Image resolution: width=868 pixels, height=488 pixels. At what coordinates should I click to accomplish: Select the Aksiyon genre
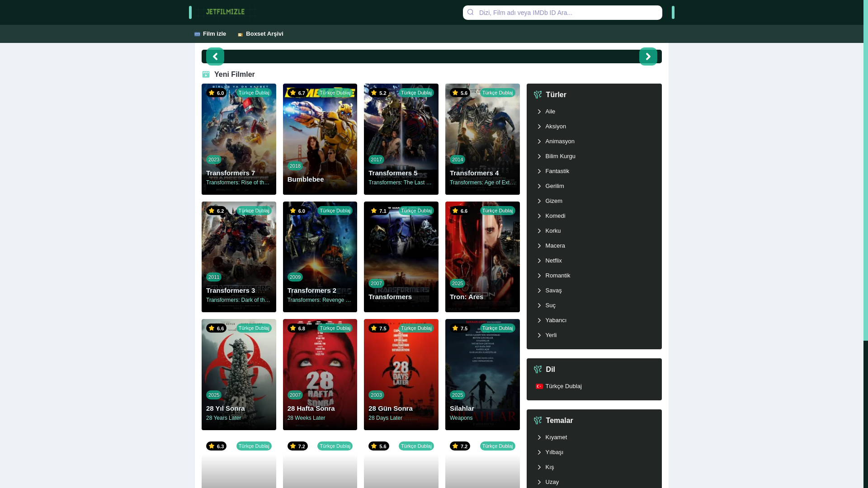click(x=556, y=127)
